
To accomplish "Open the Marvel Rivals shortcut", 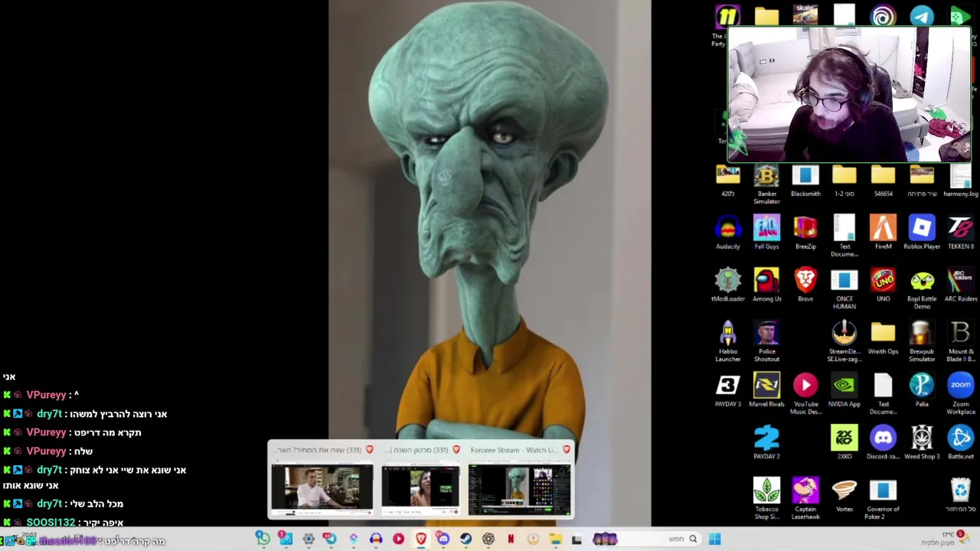I will click(x=766, y=390).
